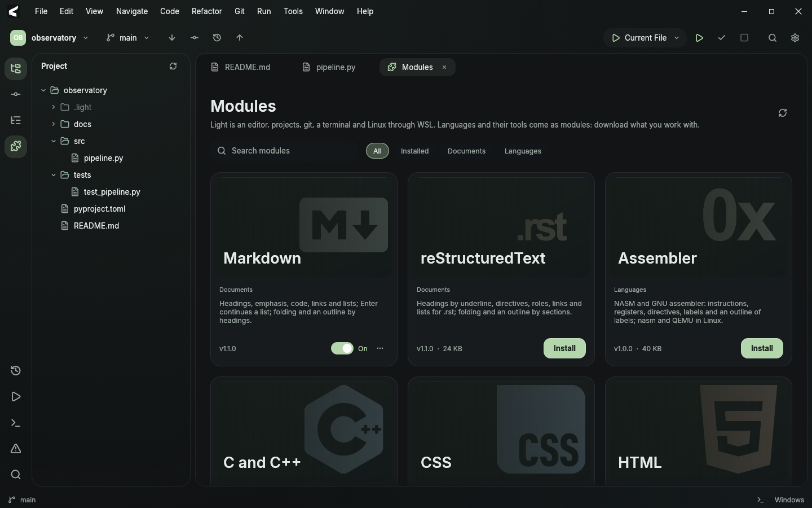Install the Assembler module
Image resolution: width=812 pixels, height=508 pixels.
(762, 348)
